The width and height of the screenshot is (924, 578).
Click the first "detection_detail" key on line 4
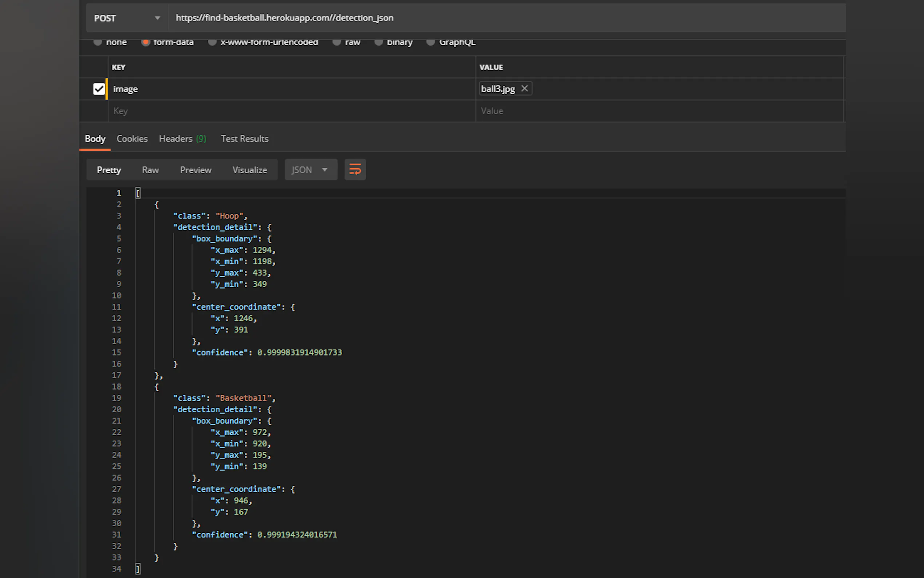tap(215, 227)
